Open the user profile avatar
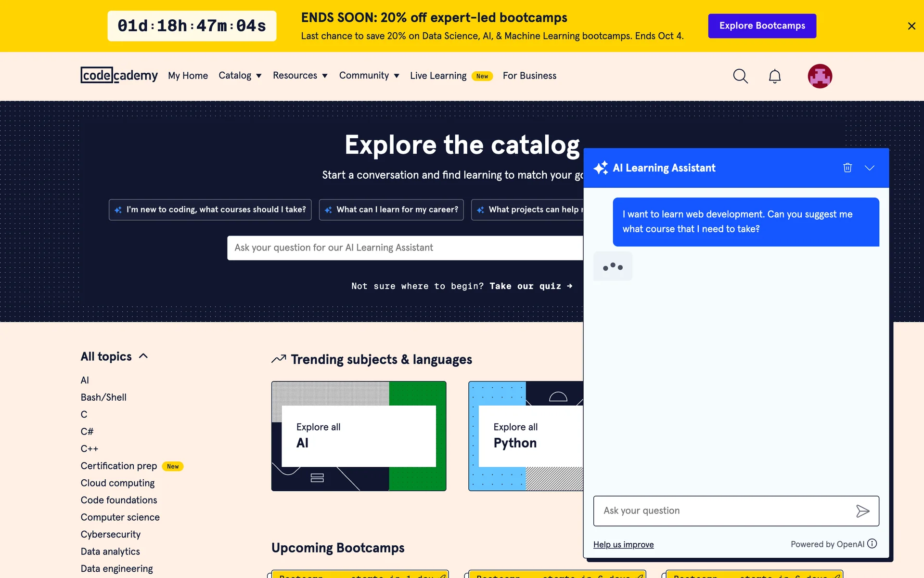924x578 pixels. (x=820, y=76)
